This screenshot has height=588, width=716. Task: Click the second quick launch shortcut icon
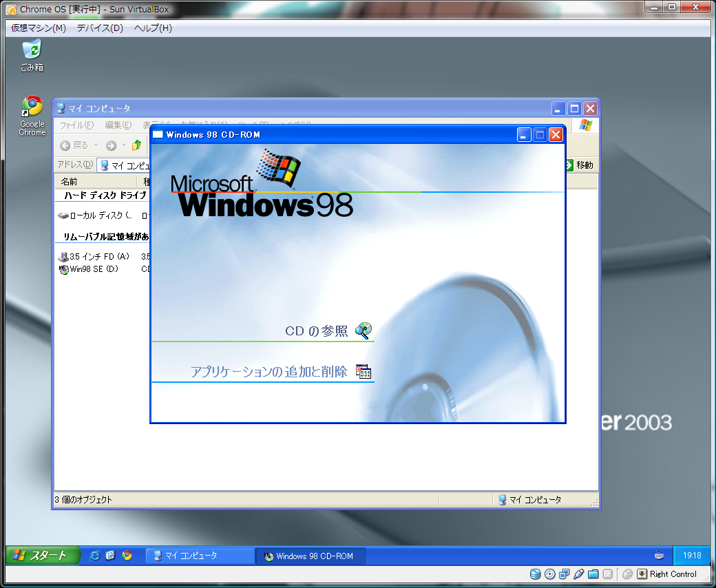[111, 556]
